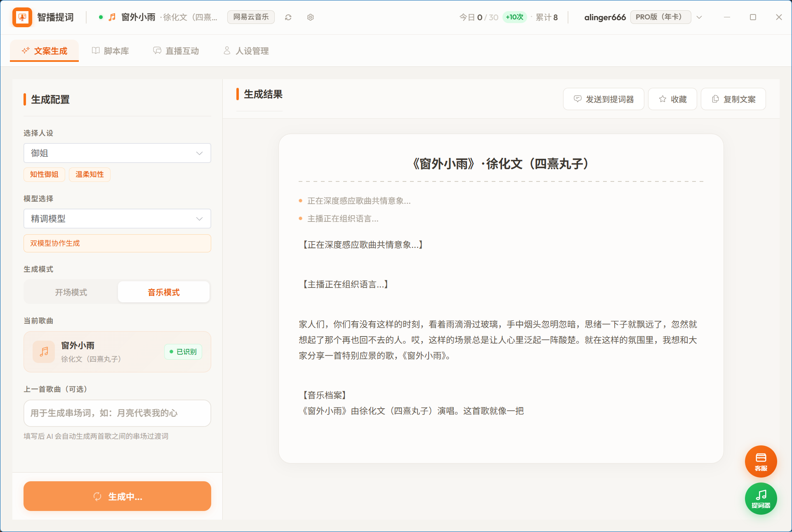Maximize the application window
Viewport: 792px width, 532px height.
(753, 17)
